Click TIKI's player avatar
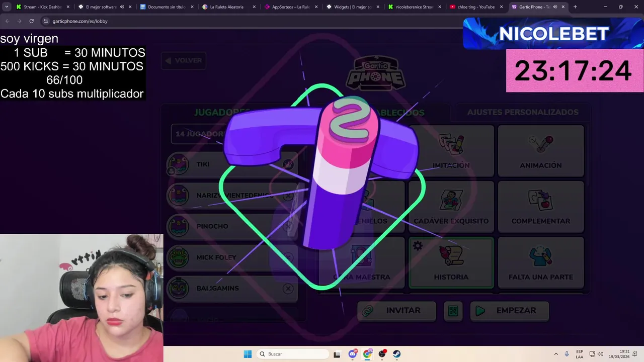The height and width of the screenshot is (362, 644). coord(178,164)
